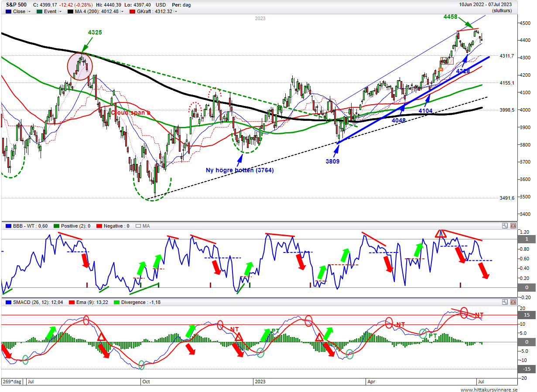Click the 3491,6 price axis label
The height and width of the screenshot is (392, 537).
click(507, 198)
